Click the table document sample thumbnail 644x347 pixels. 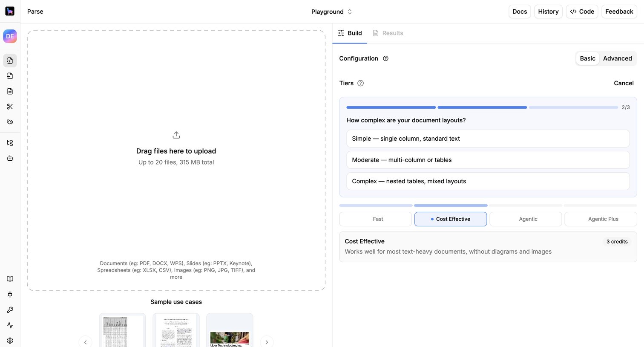click(122, 330)
